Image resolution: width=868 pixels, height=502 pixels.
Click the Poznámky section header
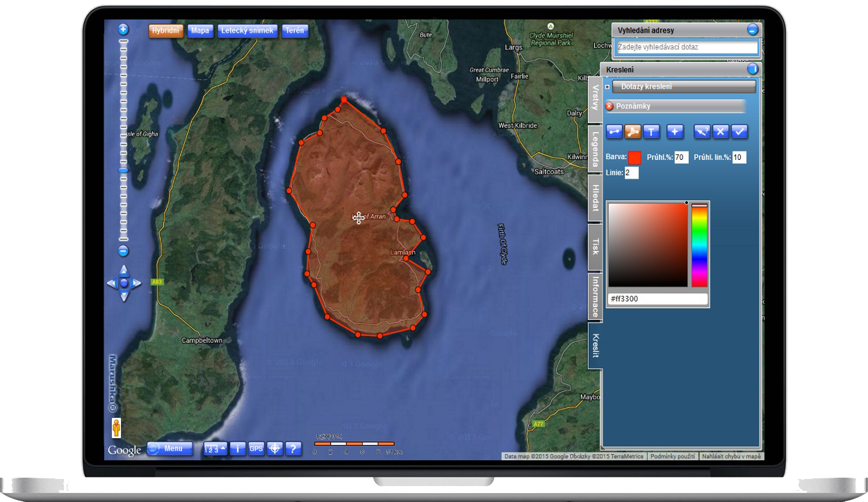click(675, 106)
